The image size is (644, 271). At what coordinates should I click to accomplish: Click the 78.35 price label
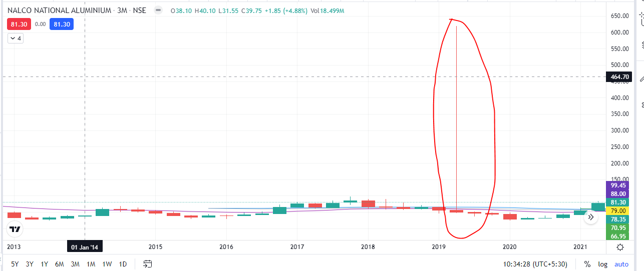pyautogui.click(x=618, y=219)
